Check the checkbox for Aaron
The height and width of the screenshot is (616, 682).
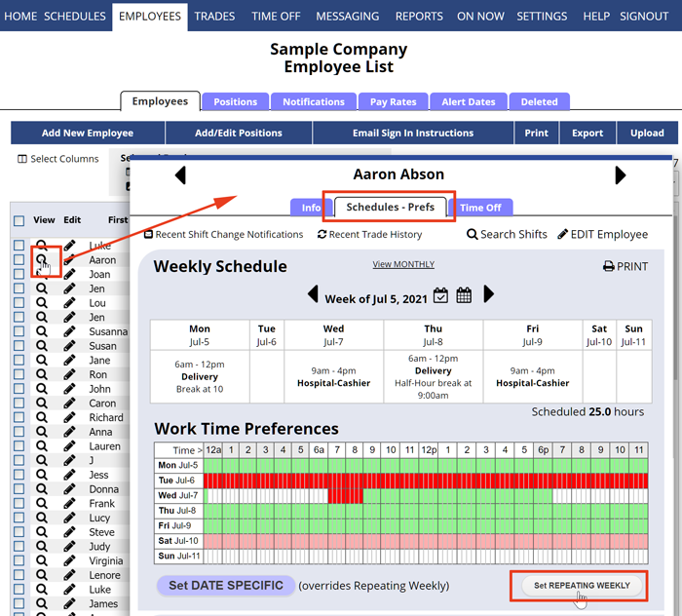pyautogui.click(x=19, y=259)
